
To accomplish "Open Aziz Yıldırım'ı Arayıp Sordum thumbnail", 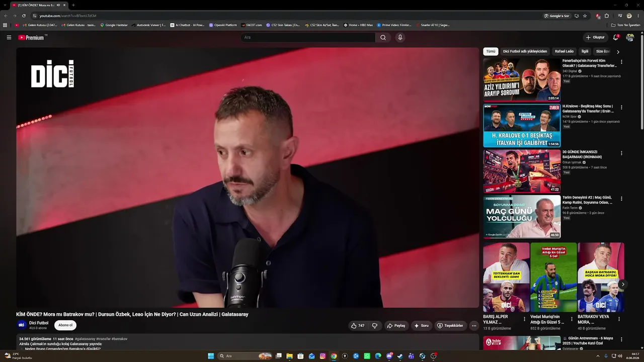I will (522, 80).
